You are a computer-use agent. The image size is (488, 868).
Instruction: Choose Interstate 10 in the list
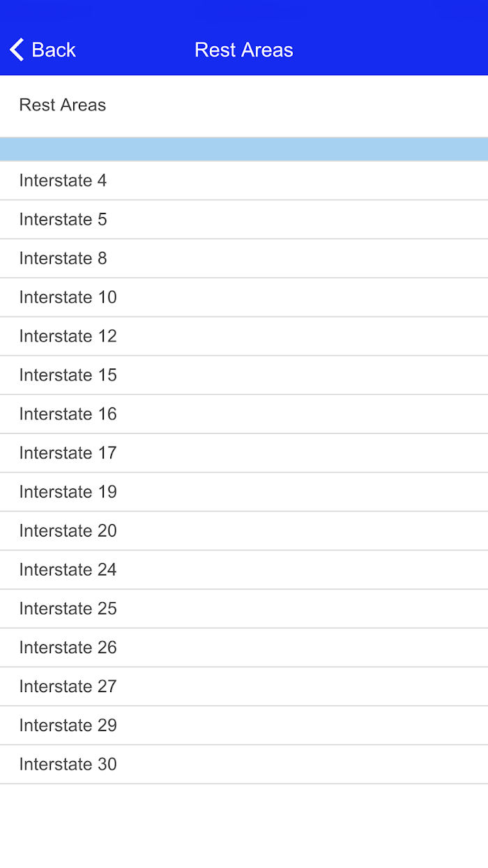(x=244, y=298)
